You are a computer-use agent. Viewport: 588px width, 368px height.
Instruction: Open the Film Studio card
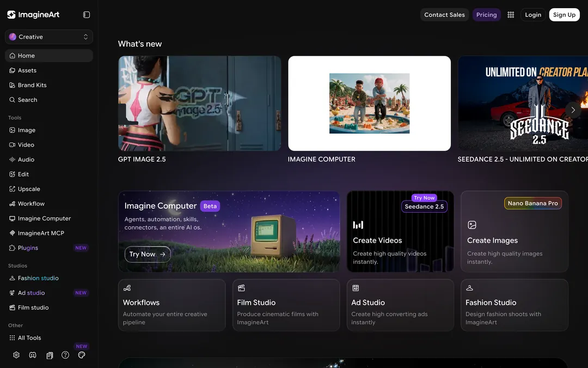tap(286, 305)
